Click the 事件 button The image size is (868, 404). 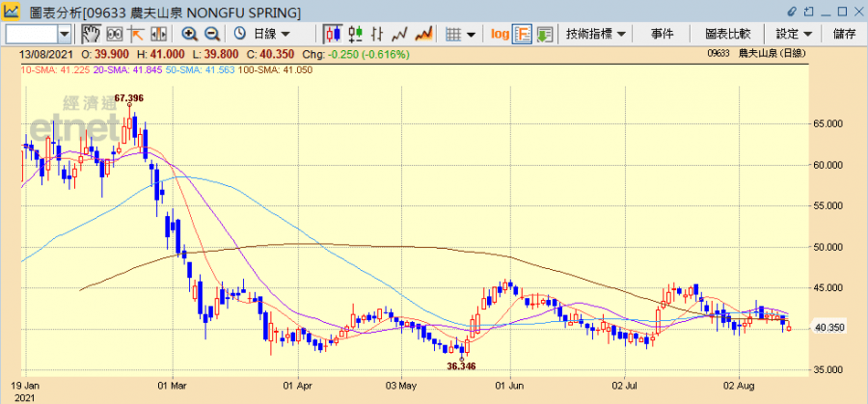pyautogui.click(x=663, y=34)
